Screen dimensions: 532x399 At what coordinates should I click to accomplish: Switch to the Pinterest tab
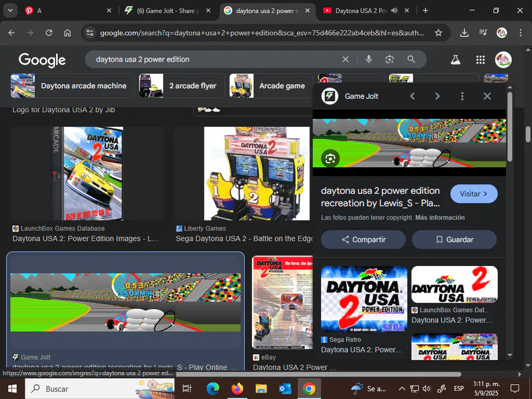[x=68, y=11]
